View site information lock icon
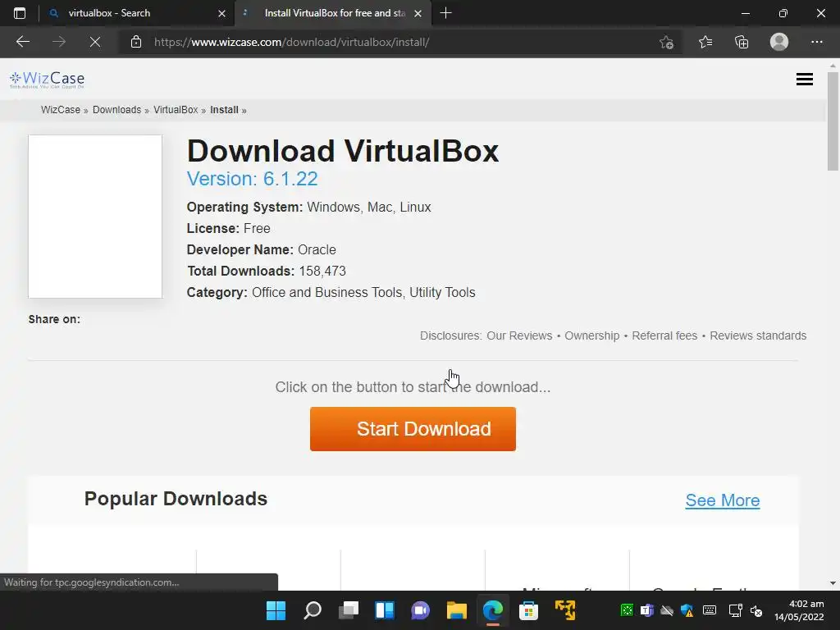 pyautogui.click(x=136, y=42)
